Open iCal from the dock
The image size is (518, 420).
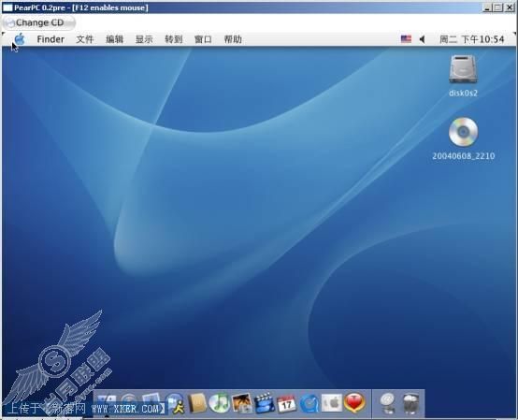287,404
